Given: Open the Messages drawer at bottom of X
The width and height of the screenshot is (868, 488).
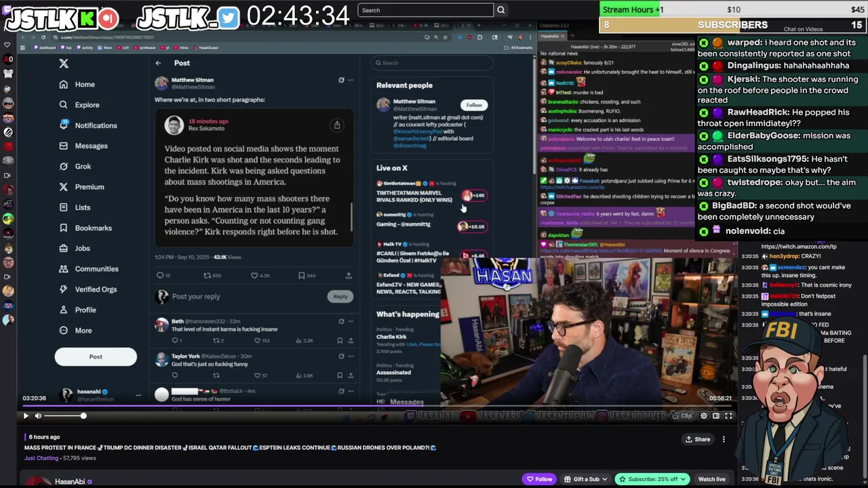Looking at the screenshot, I should [407, 402].
